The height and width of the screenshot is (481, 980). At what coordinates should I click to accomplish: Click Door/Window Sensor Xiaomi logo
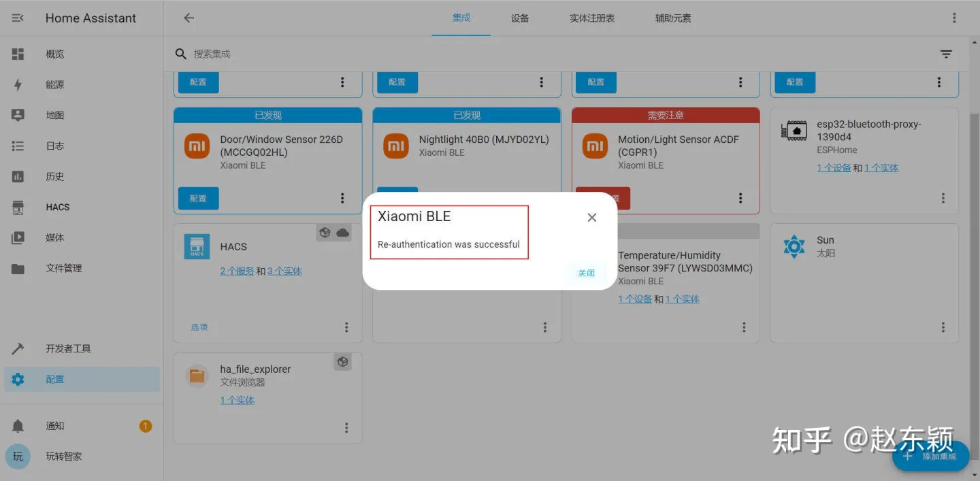click(197, 146)
